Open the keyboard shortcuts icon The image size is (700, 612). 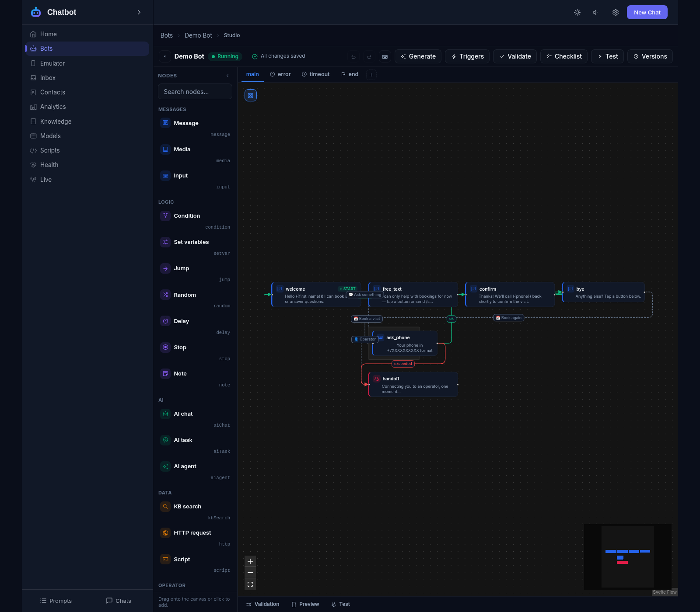pyautogui.click(x=385, y=56)
